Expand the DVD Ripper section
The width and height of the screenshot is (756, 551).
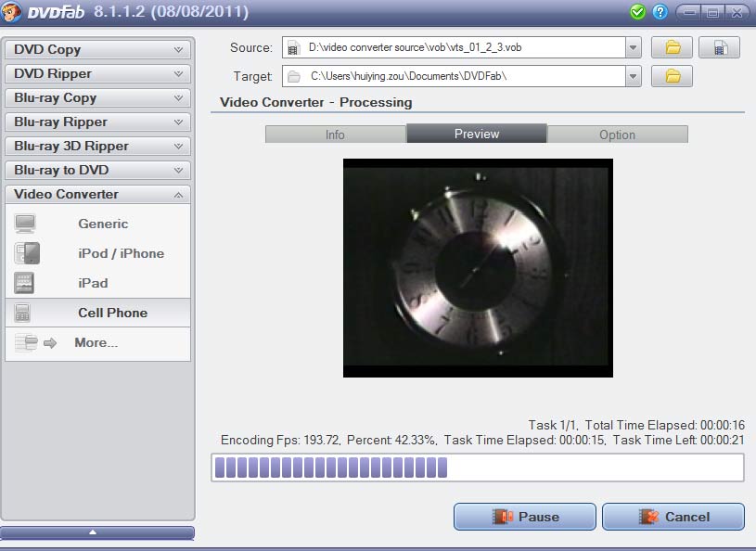pos(98,74)
